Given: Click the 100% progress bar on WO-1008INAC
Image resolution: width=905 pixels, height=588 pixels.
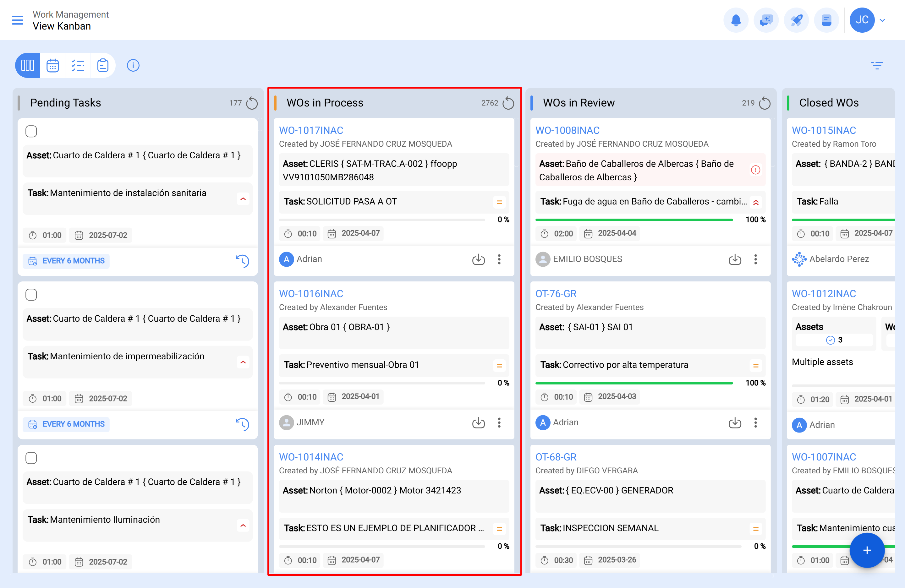Looking at the screenshot, I should 634,220.
